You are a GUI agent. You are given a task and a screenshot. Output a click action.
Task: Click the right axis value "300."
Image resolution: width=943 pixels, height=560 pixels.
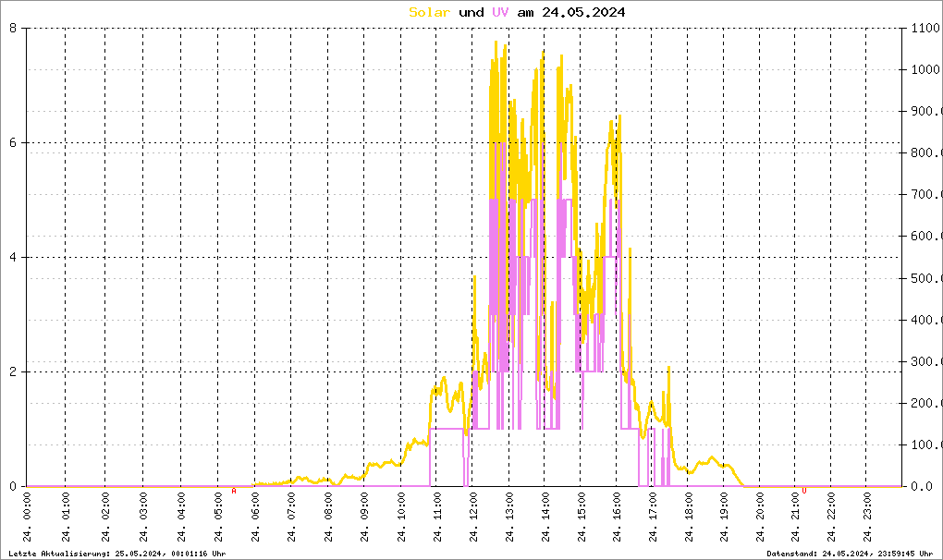pos(926,361)
